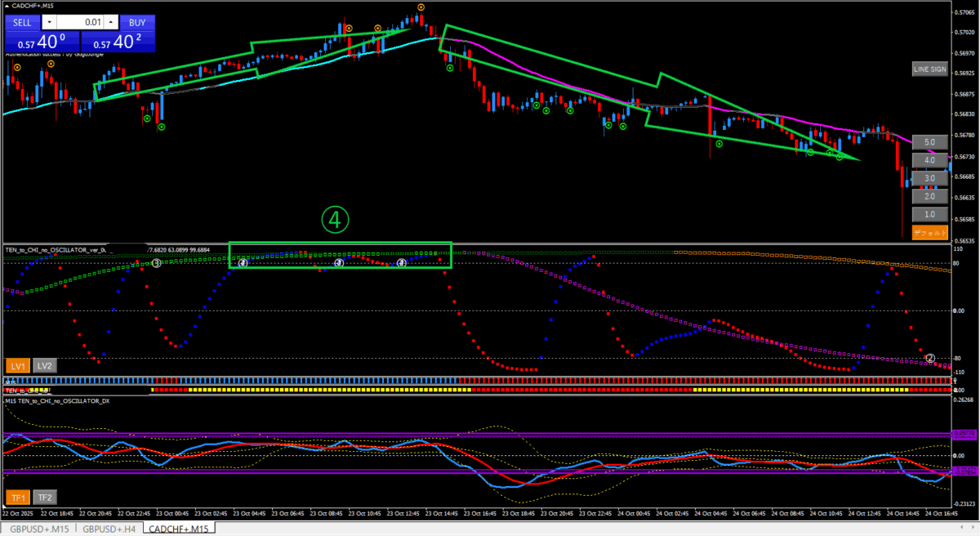Increase lot size with the up arrow

[x=112, y=22]
